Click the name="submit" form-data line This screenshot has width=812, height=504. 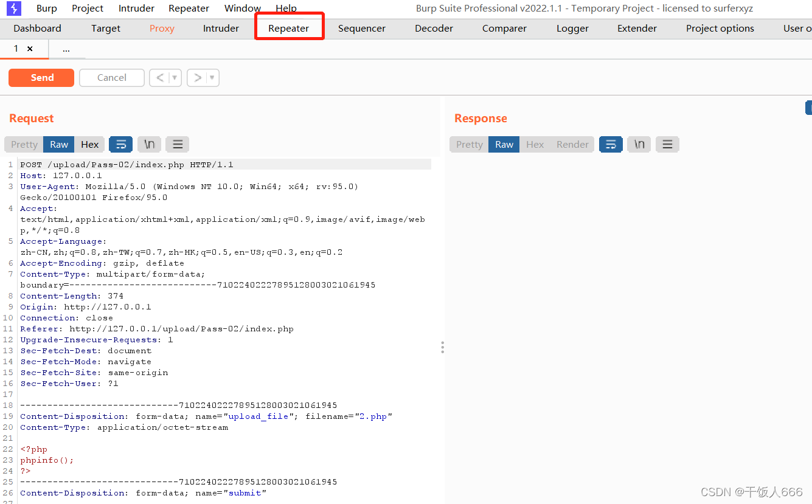click(x=144, y=493)
